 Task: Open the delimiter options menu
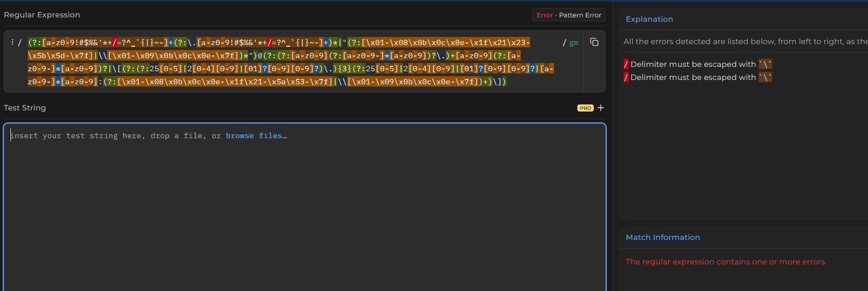pos(13,42)
